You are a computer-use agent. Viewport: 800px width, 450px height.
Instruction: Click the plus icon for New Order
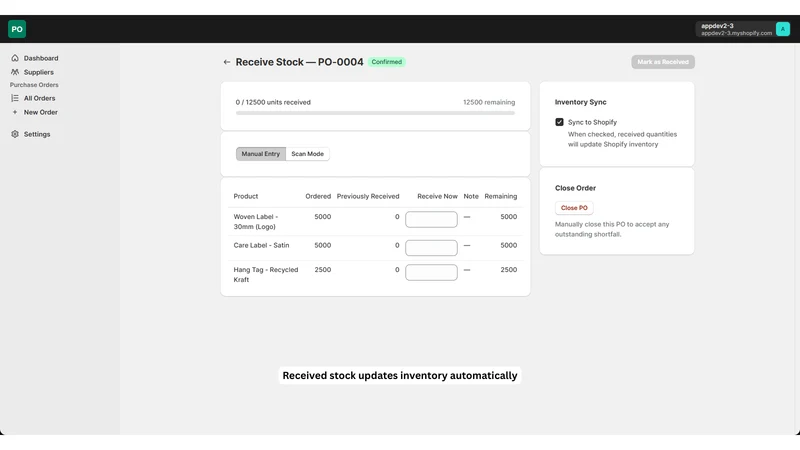coord(15,112)
